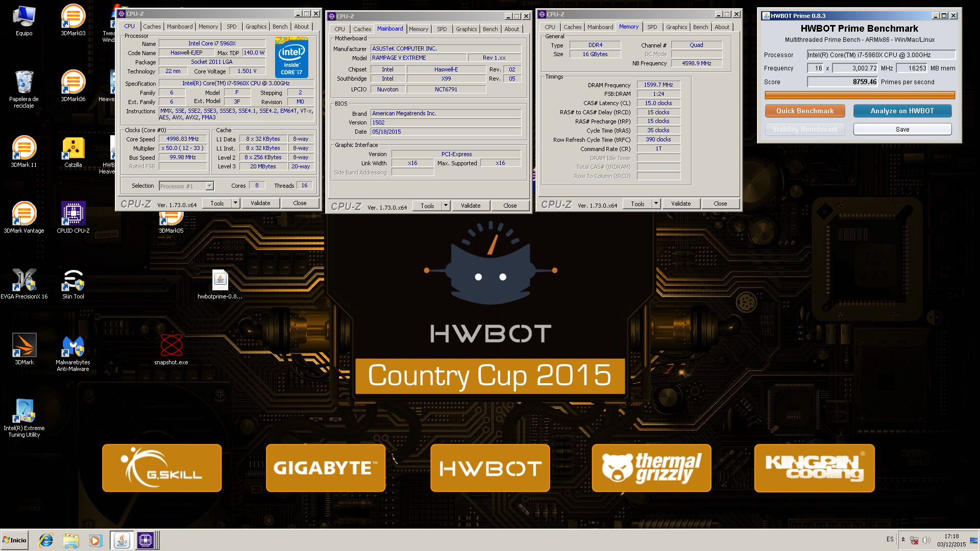Click the Intel Core i7 logo

(291, 57)
